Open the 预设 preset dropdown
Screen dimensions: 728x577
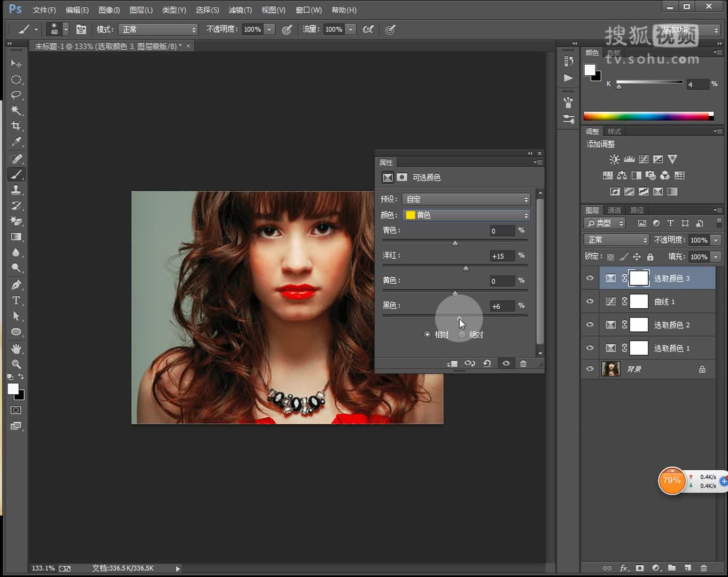point(466,199)
